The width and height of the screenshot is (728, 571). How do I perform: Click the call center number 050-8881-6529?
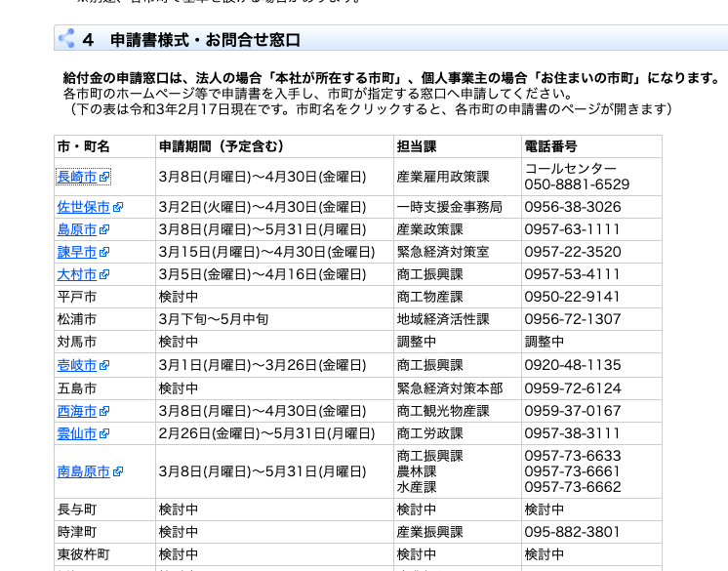(x=577, y=184)
